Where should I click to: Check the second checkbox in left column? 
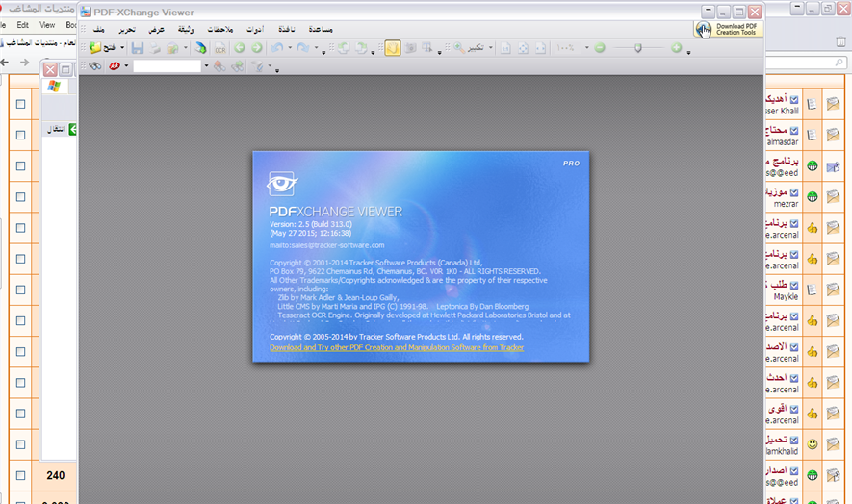[x=21, y=135]
